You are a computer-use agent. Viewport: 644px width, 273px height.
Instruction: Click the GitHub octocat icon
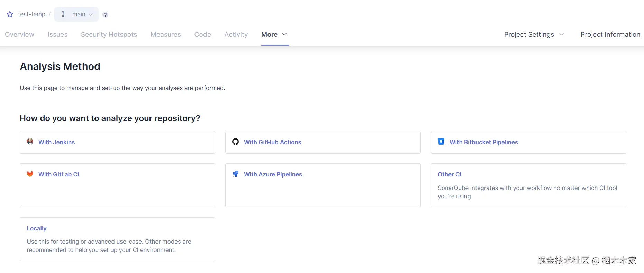tap(235, 142)
